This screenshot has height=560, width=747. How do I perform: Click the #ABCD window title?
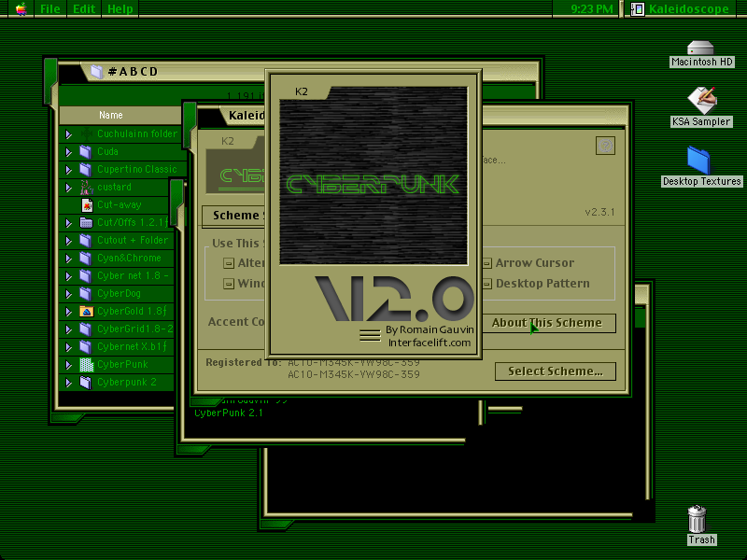pos(133,72)
